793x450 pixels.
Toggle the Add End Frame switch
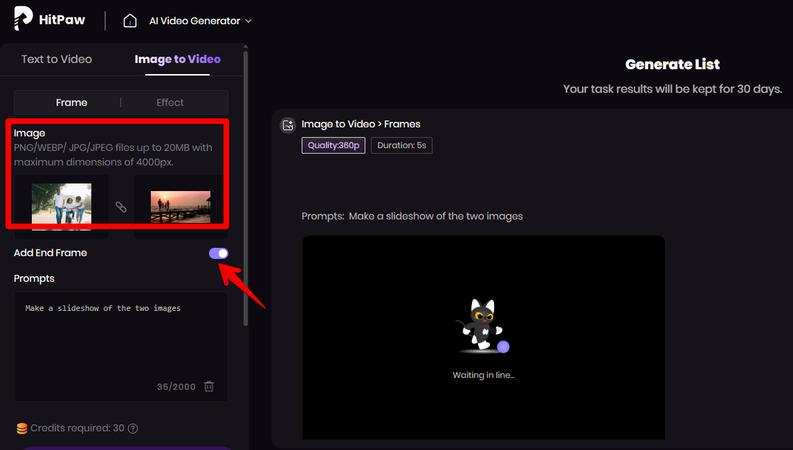[218, 253]
